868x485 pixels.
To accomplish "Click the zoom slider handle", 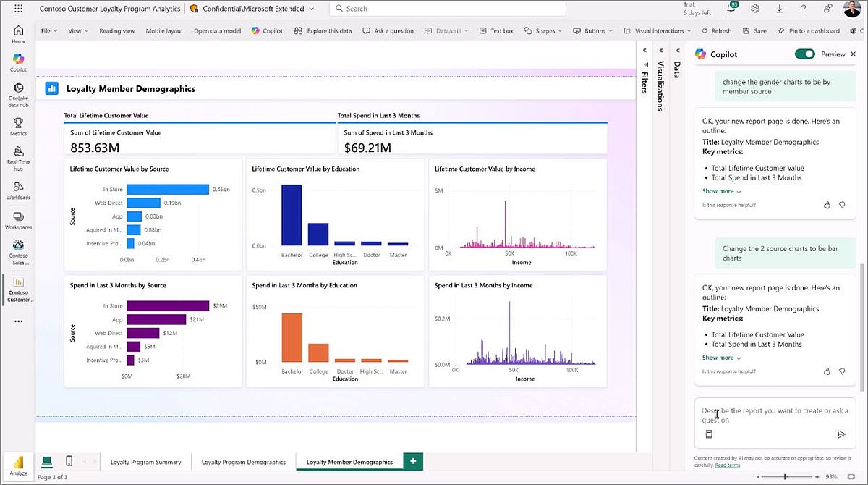I will pos(785,477).
